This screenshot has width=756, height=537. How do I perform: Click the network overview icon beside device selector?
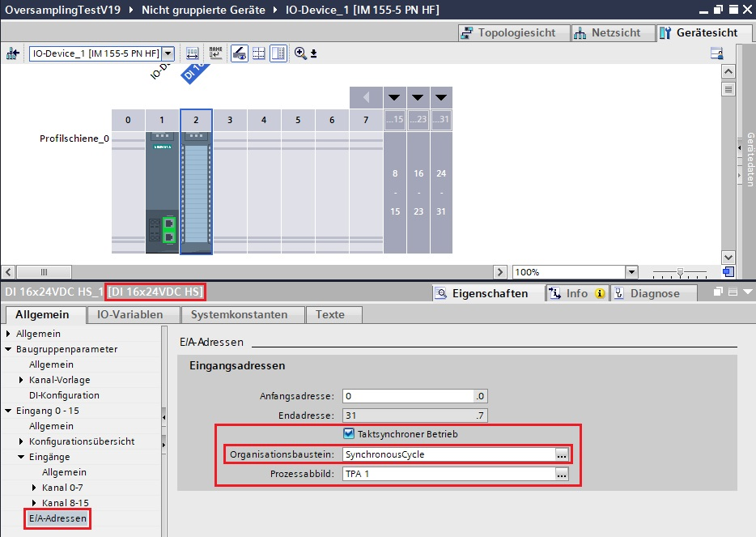pos(12,53)
